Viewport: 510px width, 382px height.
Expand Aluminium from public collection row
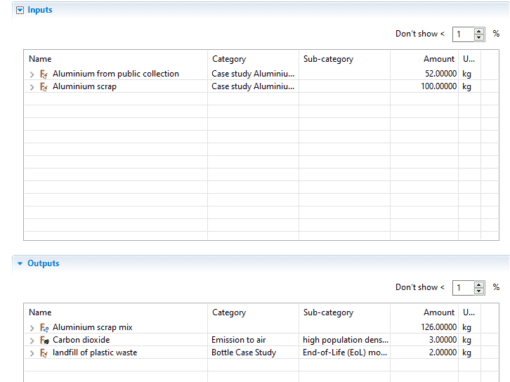[x=32, y=74]
